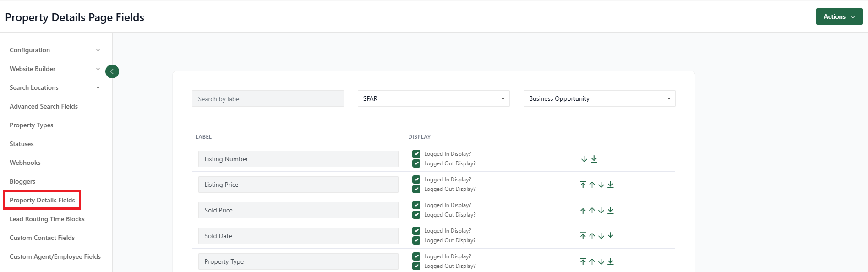The image size is (868, 272).
Task: Move Sold Date to the top
Action: [583, 236]
